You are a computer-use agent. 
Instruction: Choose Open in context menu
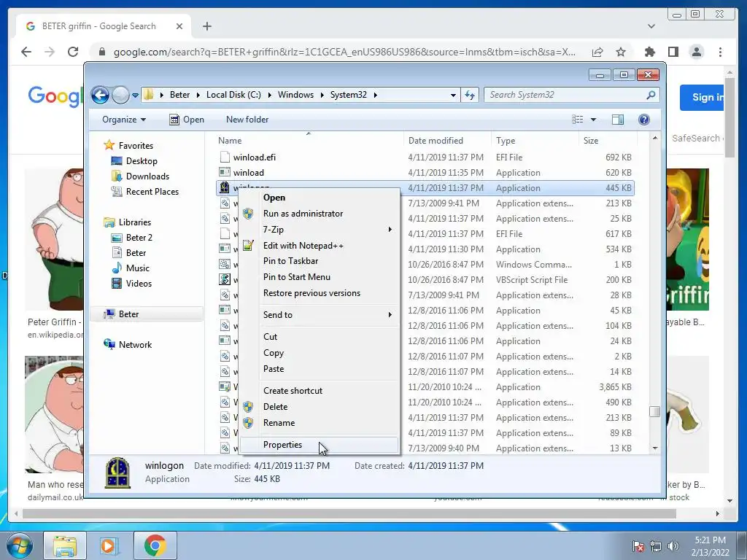click(x=274, y=198)
